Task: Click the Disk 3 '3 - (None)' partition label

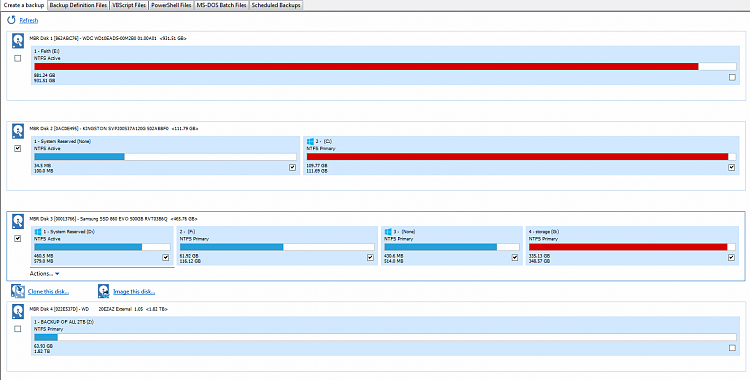Action: (404, 232)
